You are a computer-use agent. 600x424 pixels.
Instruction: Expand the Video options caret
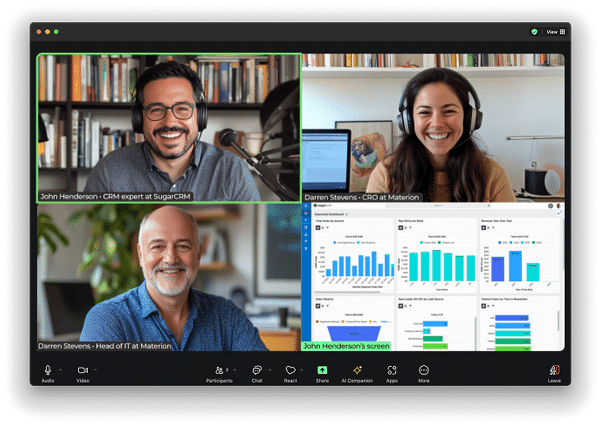coord(97,369)
